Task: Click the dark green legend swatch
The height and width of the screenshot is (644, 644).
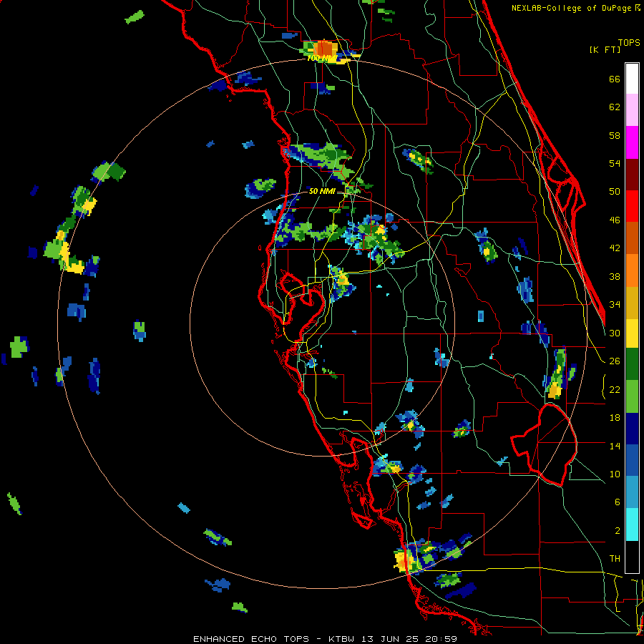Action: click(x=632, y=364)
